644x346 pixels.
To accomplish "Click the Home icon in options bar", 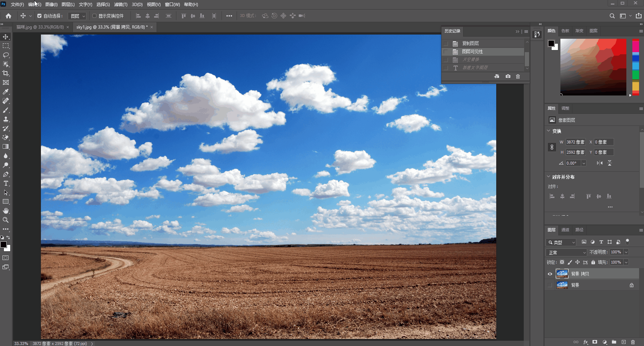I will point(8,16).
